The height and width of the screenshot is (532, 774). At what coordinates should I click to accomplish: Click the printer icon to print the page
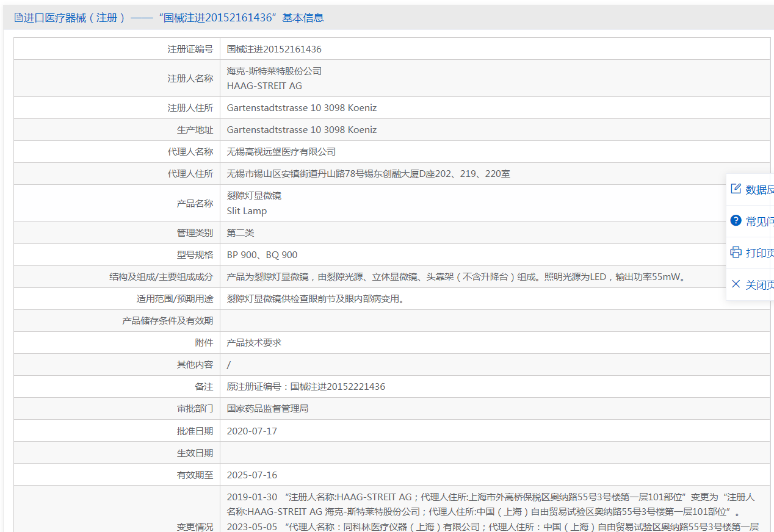[x=736, y=253]
